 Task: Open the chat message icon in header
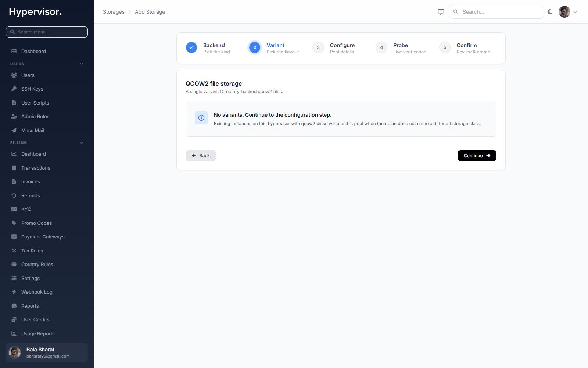[x=441, y=12]
